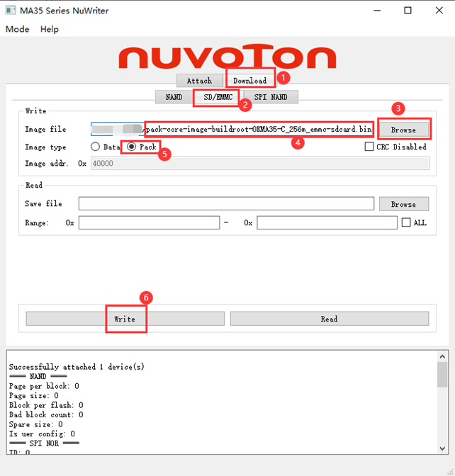
Task: Open the Mode menu
Action: tap(18, 29)
